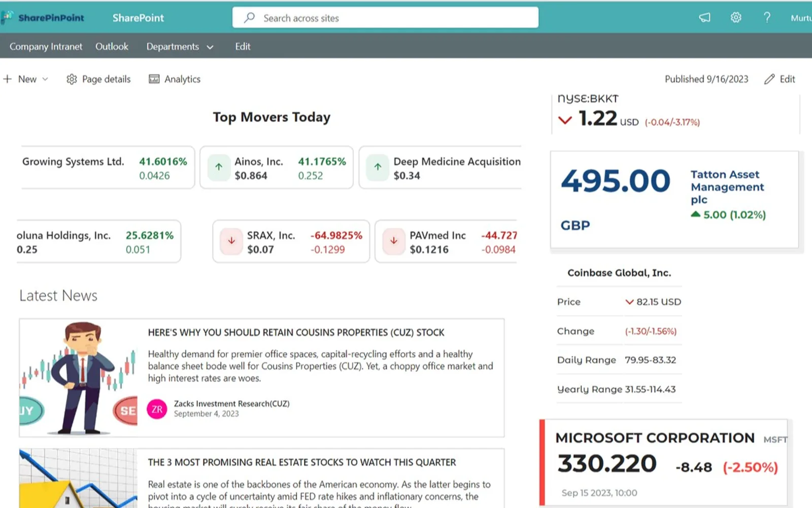Click the account name in header corner
Viewport: 812px width, 508px height.
tap(801, 18)
